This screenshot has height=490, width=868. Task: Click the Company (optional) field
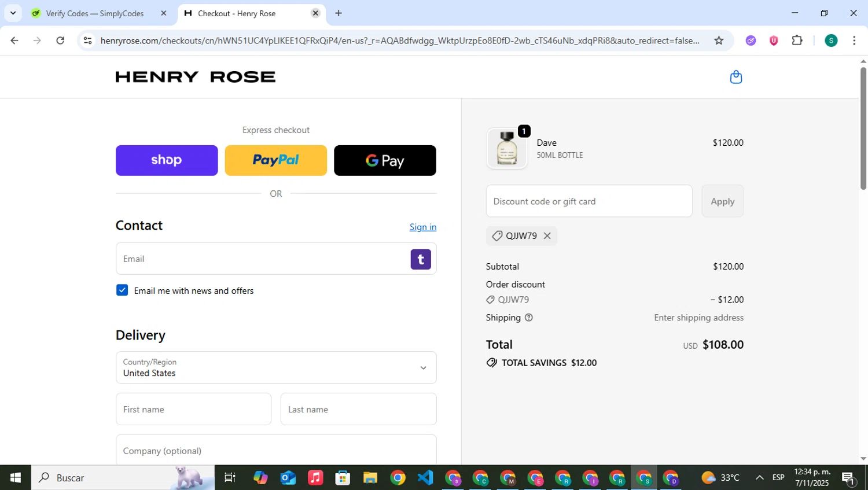pos(276,450)
